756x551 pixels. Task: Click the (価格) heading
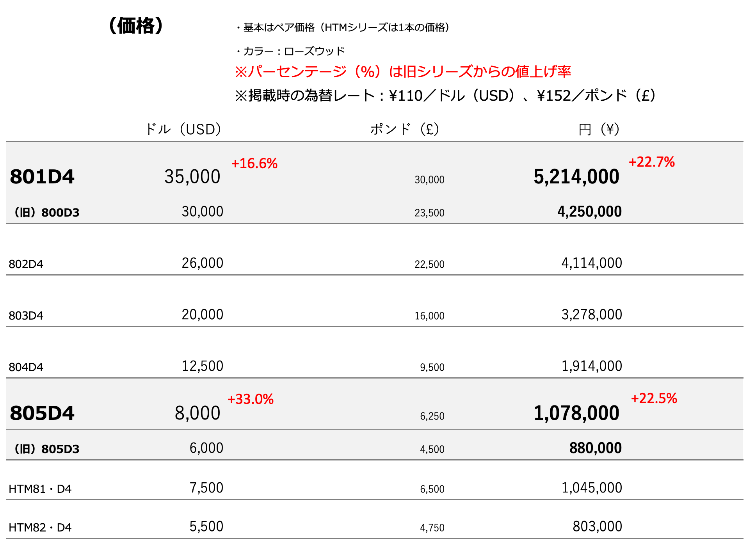[x=136, y=26]
